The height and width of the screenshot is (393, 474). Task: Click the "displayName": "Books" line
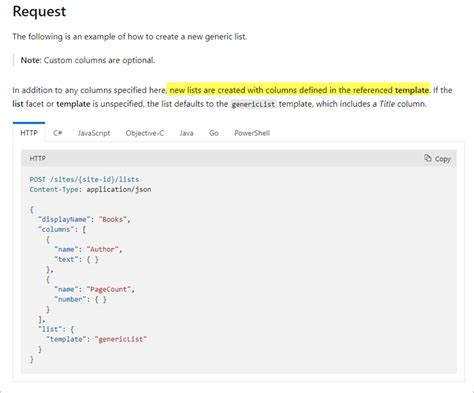[x=84, y=219]
